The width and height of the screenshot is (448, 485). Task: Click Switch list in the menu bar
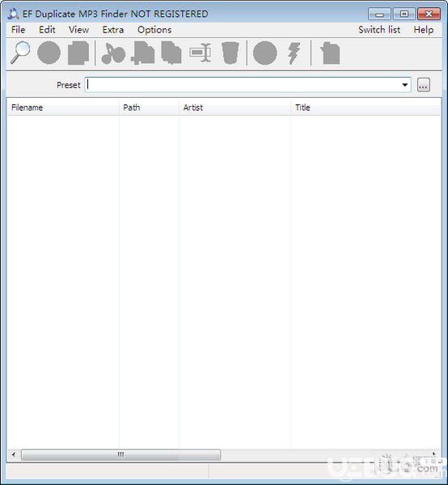(379, 30)
